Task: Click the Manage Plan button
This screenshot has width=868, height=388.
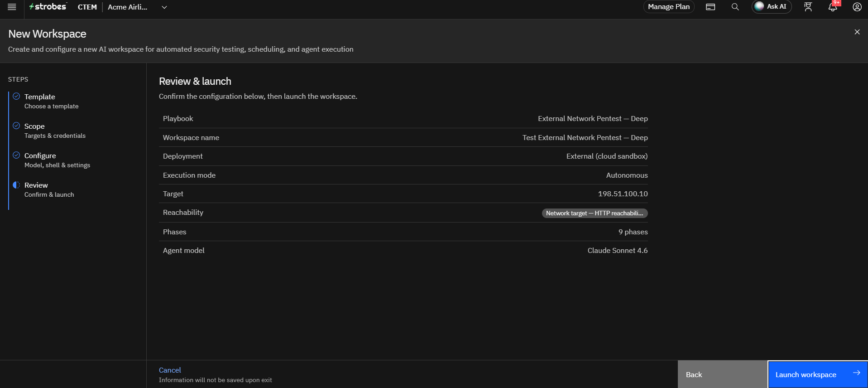Action: [669, 7]
